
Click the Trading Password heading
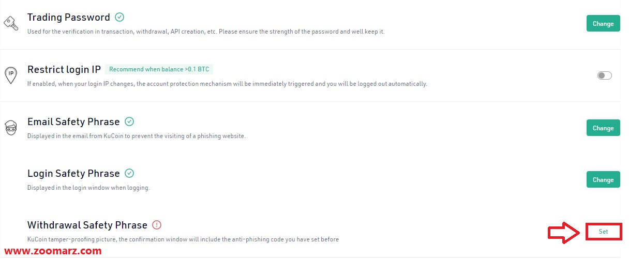[69, 17]
